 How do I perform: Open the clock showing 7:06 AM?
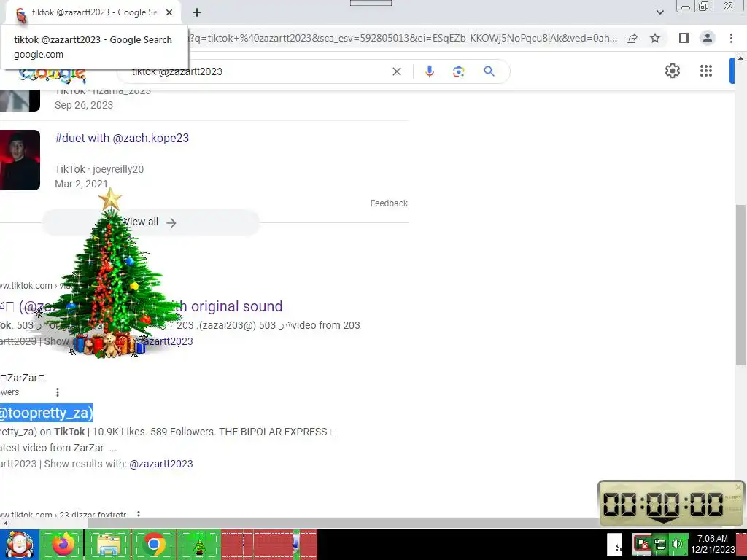pyautogui.click(x=713, y=544)
